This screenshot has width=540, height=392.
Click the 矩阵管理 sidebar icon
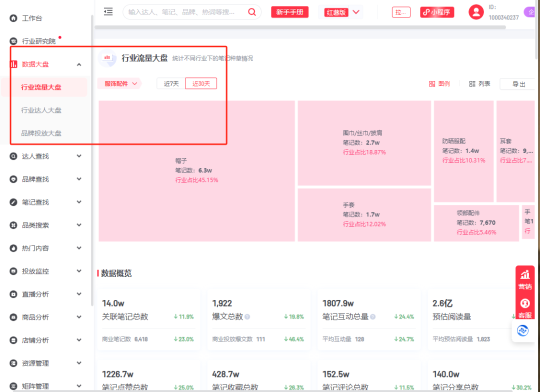tap(13, 386)
